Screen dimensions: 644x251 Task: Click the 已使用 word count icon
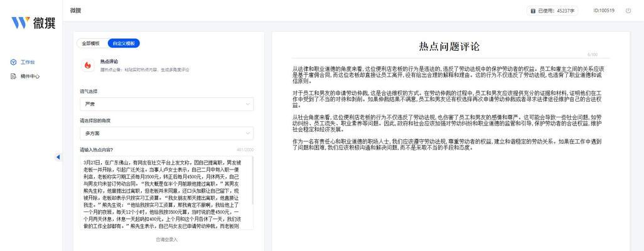[x=533, y=11]
